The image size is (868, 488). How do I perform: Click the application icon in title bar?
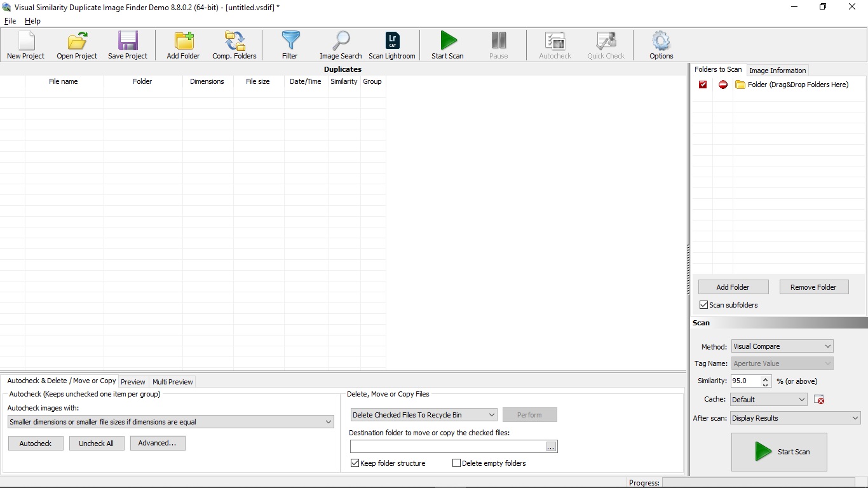7,7
